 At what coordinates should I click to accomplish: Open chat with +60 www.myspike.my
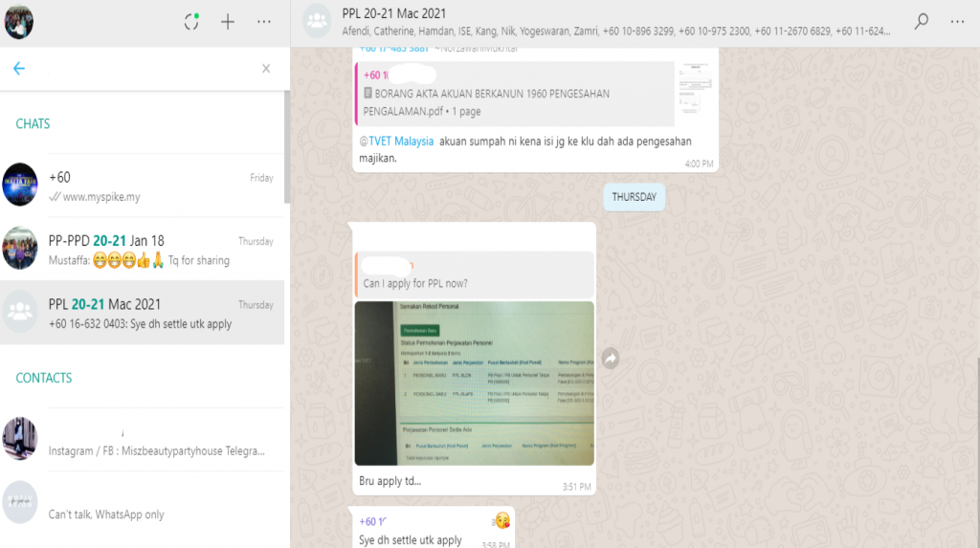pyautogui.click(x=143, y=186)
